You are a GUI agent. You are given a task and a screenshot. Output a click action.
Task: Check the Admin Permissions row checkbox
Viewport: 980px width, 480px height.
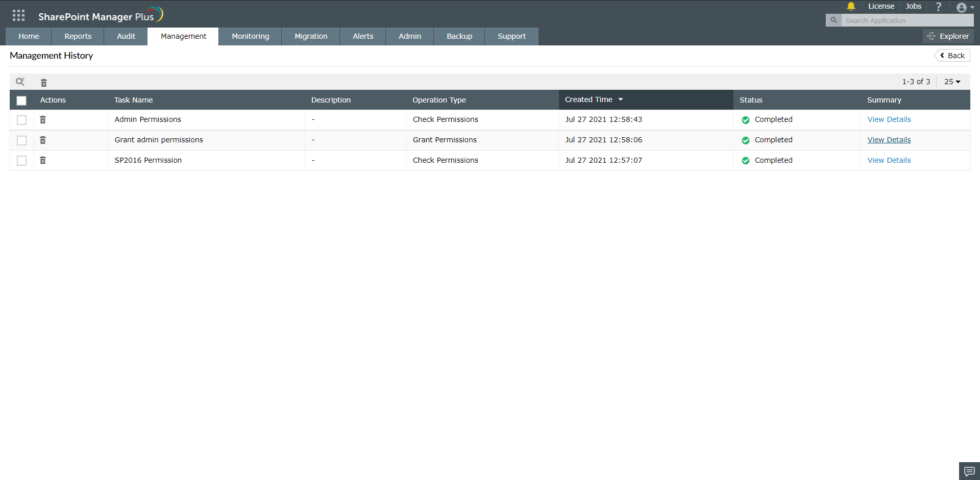coord(21,120)
